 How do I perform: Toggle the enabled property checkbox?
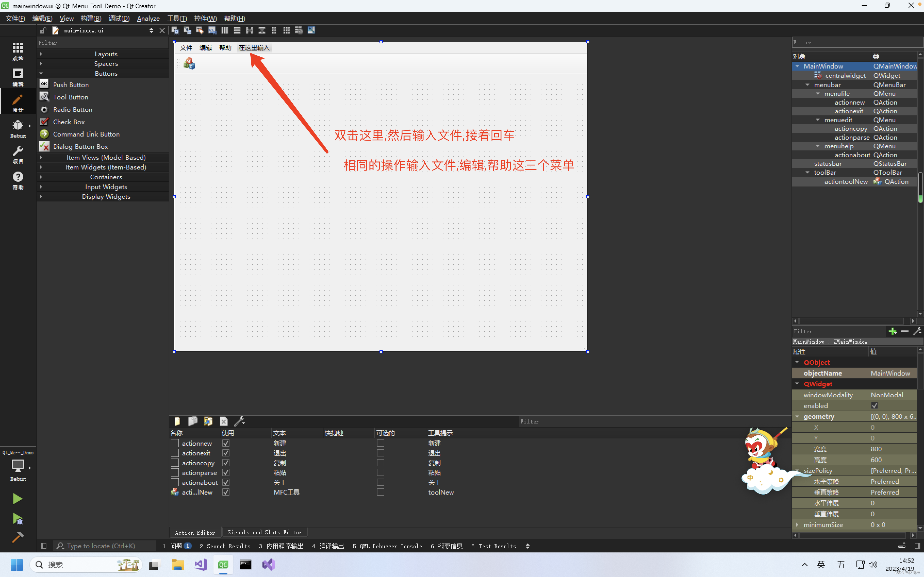pos(874,406)
